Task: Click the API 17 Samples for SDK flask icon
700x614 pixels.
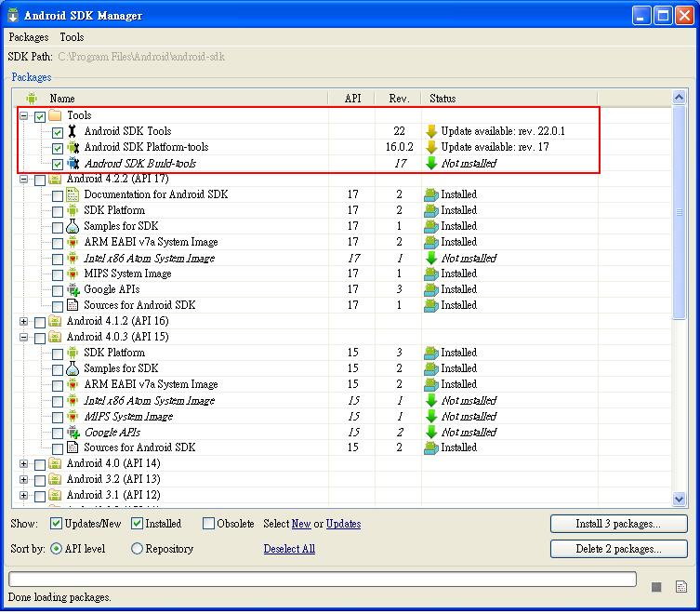Action: tap(73, 226)
